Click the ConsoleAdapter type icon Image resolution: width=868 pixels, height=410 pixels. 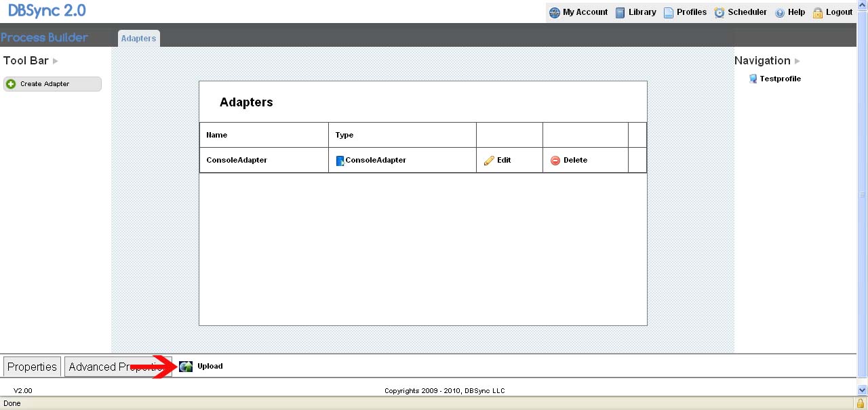pos(340,161)
